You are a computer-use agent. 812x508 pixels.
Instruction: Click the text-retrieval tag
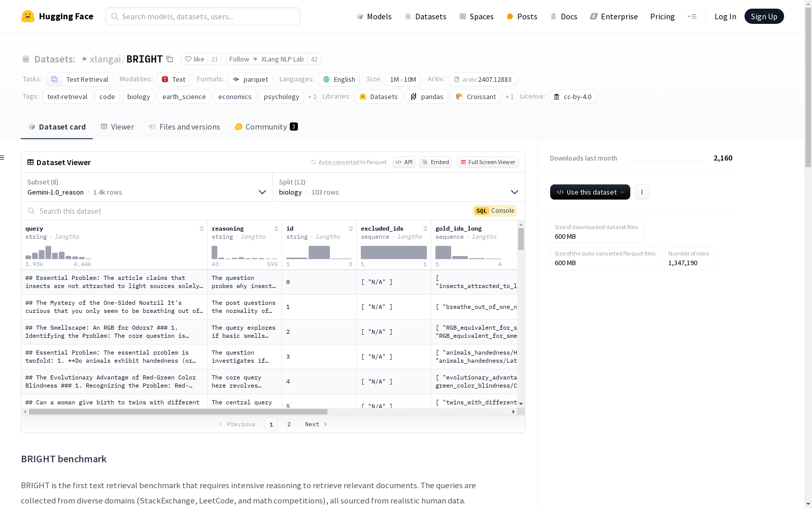tap(67, 97)
